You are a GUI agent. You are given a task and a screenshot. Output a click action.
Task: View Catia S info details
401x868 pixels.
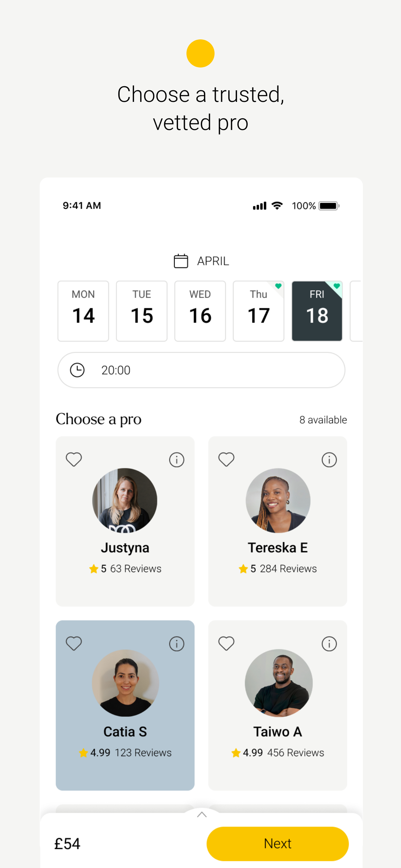click(x=176, y=644)
